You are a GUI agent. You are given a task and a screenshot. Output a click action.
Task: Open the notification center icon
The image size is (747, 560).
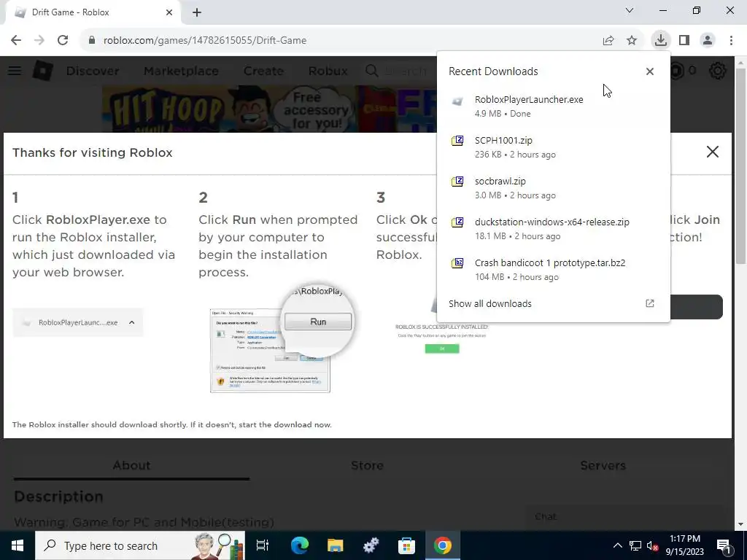click(x=724, y=546)
